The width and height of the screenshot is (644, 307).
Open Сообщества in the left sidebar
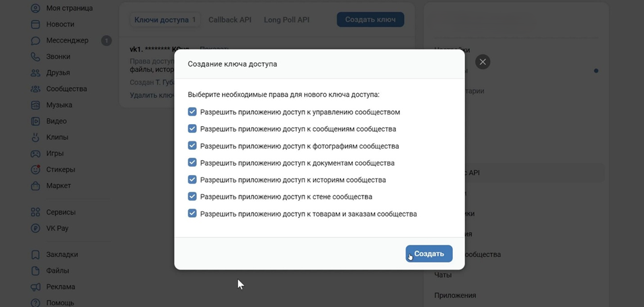point(66,89)
